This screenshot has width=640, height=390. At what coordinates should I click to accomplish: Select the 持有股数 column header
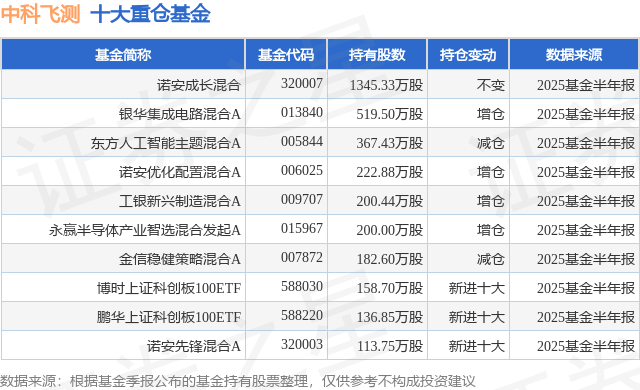tap(377, 55)
